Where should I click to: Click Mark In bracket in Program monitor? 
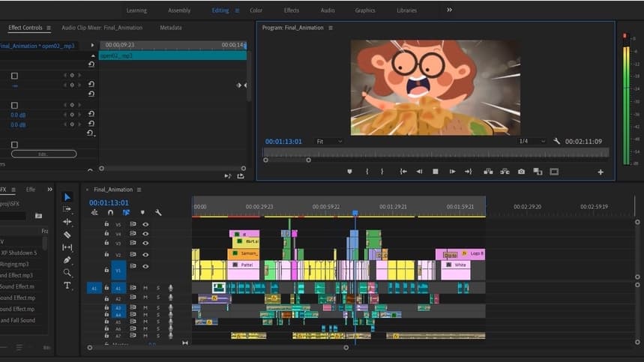[x=367, y=172]
